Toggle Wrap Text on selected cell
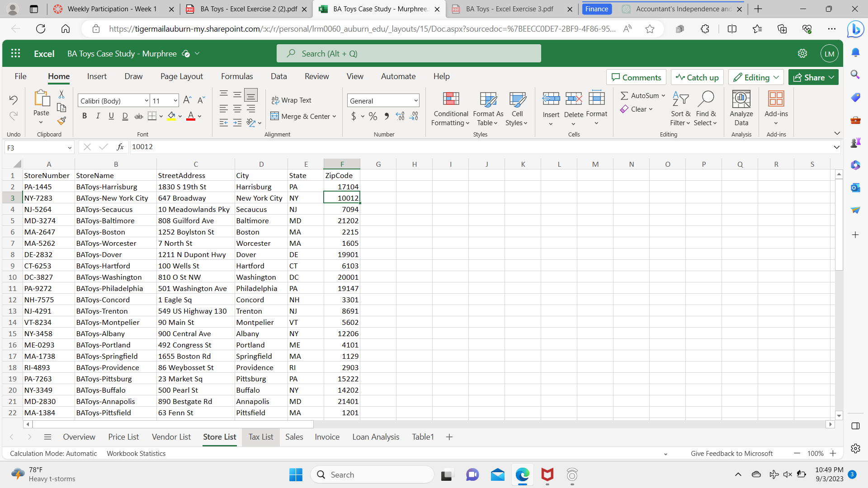The height and width of the screenshot is (488, 868). pyautogui.click(x=292, y=100)
